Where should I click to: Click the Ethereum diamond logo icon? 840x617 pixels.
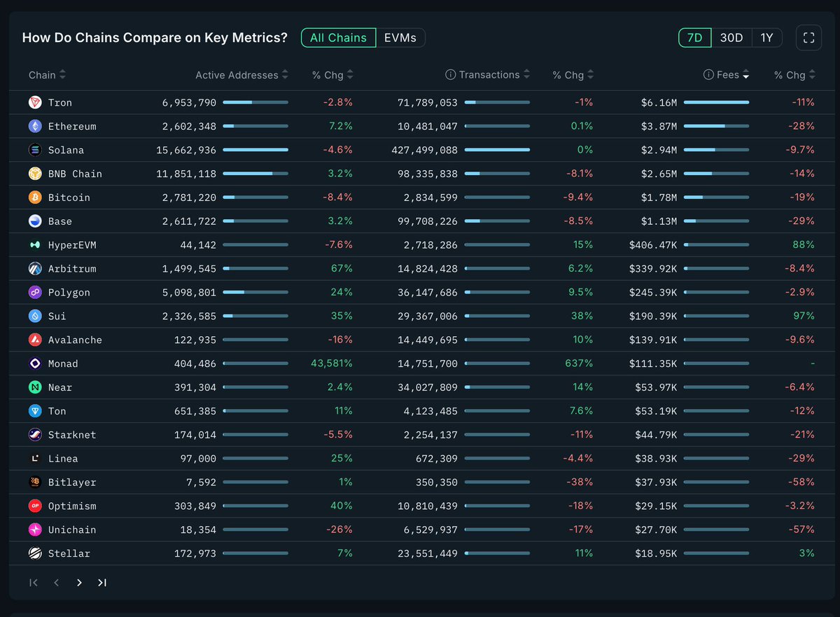pyautogui.click(x=35, y=127)
